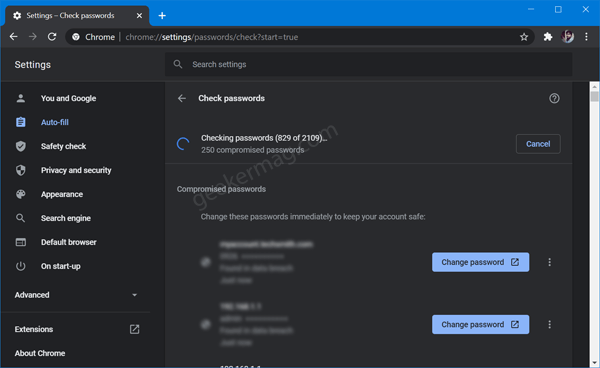Click the search magnifier icon in settings
Screen dimensions: 600x368
(178, 64)
